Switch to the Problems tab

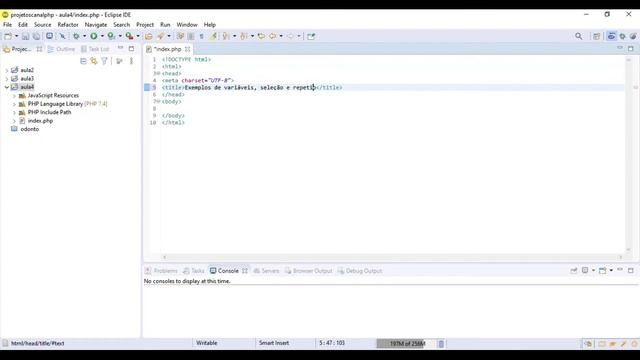click(161, 271)
